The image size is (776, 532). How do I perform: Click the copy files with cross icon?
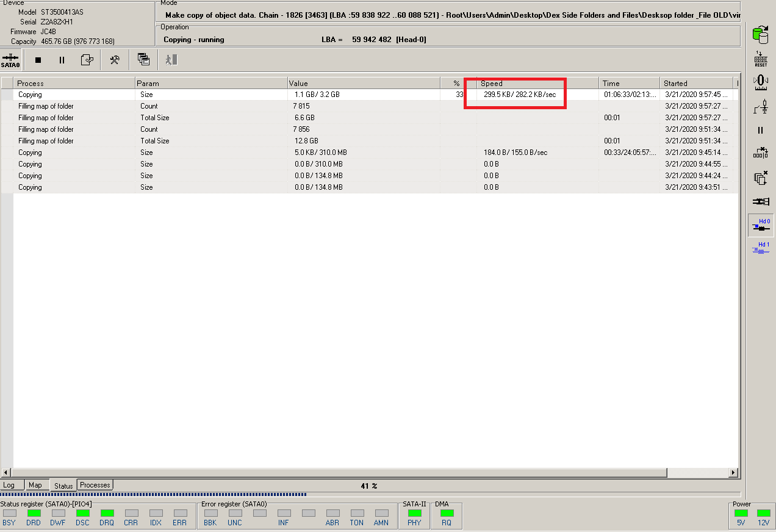(x=761, y=178)
